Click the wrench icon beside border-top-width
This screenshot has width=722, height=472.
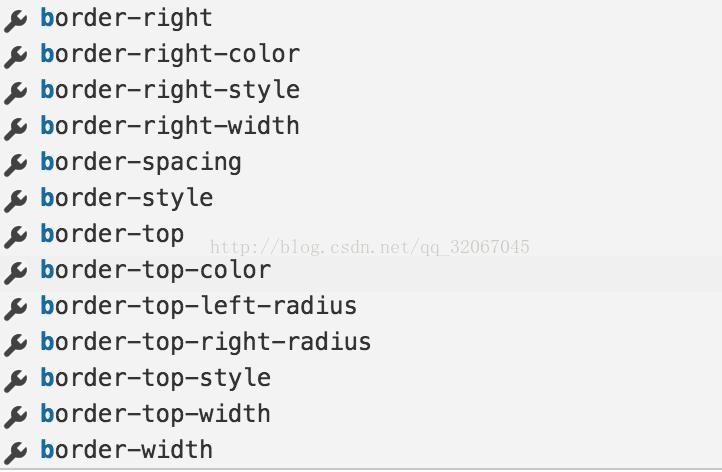(16, 416)
